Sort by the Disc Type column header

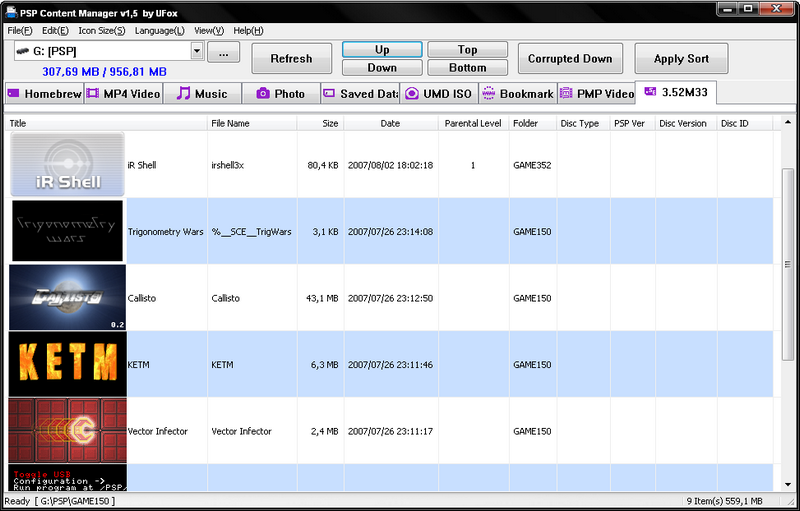pyautogui.click(x=583, y=123)
